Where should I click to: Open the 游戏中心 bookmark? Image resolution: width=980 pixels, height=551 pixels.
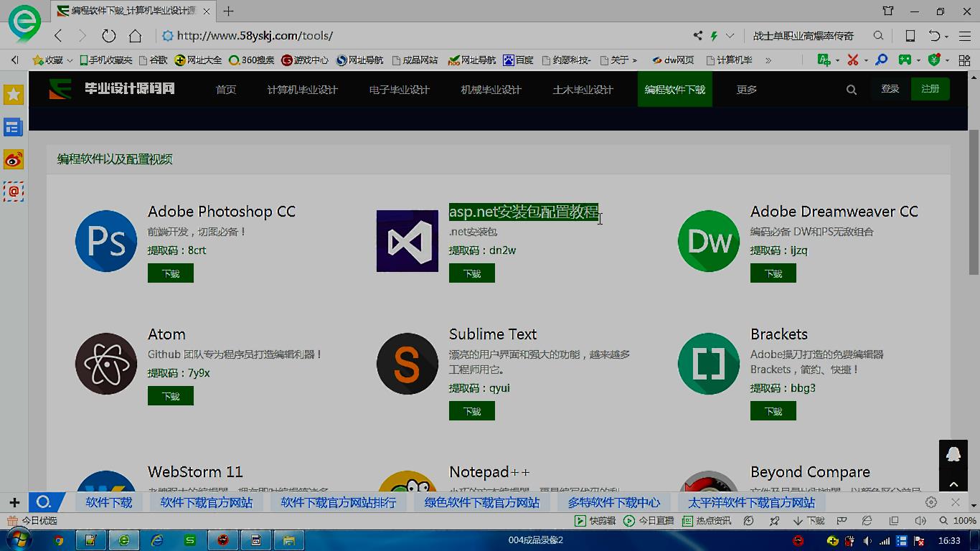click(305, 60)
